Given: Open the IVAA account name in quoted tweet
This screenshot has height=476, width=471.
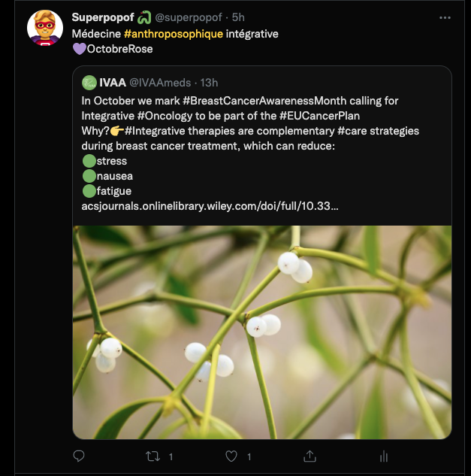Looking at the screenshot, I should [112, 82].
